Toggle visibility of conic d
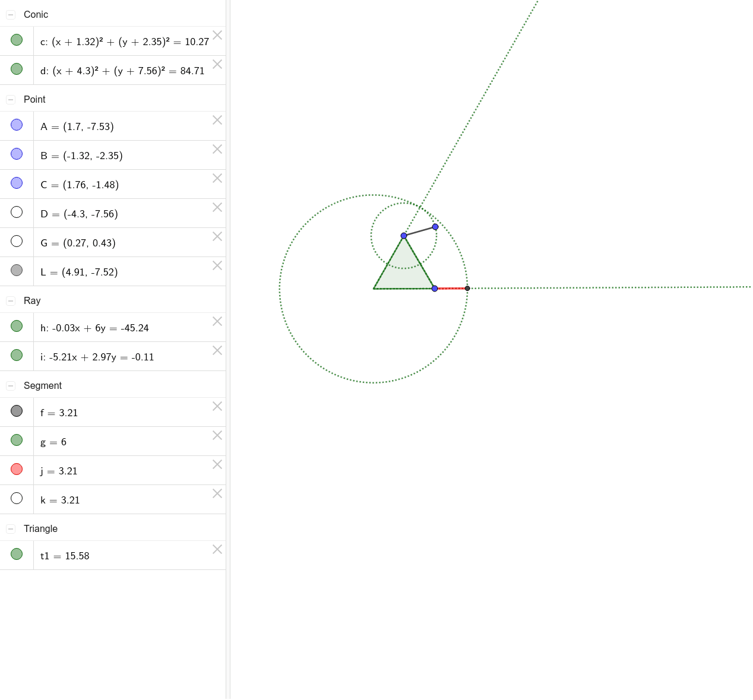 [x=17, y=69]
